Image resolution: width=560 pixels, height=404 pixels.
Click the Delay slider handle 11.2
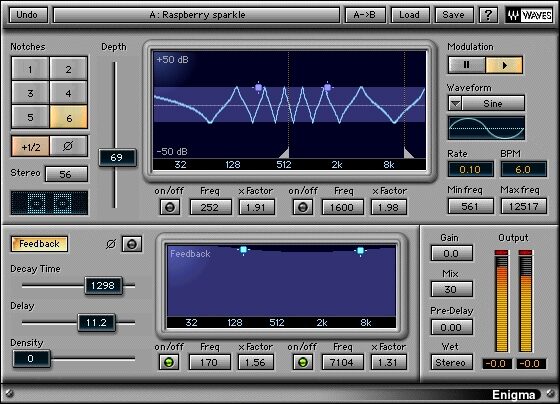(x=96, y=323)
